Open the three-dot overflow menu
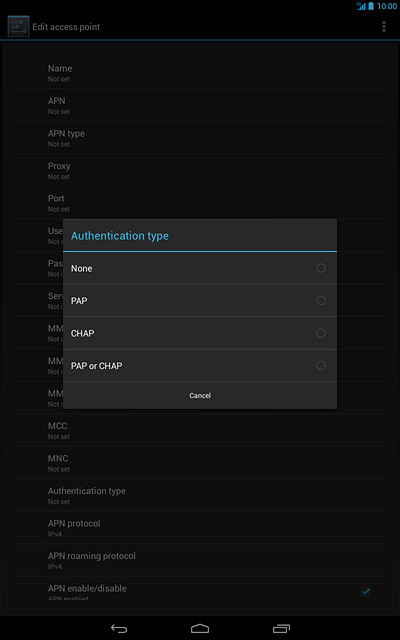Screen dimensions: 400x640 click(x=384, y=27)
